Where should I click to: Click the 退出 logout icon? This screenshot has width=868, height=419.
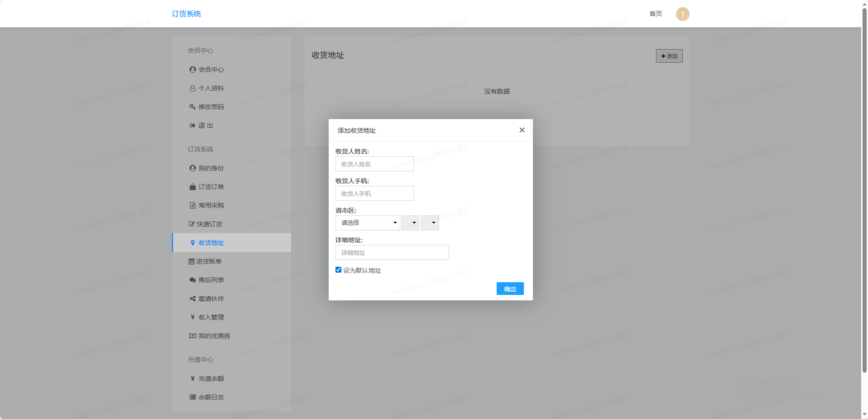coord(192,125)
